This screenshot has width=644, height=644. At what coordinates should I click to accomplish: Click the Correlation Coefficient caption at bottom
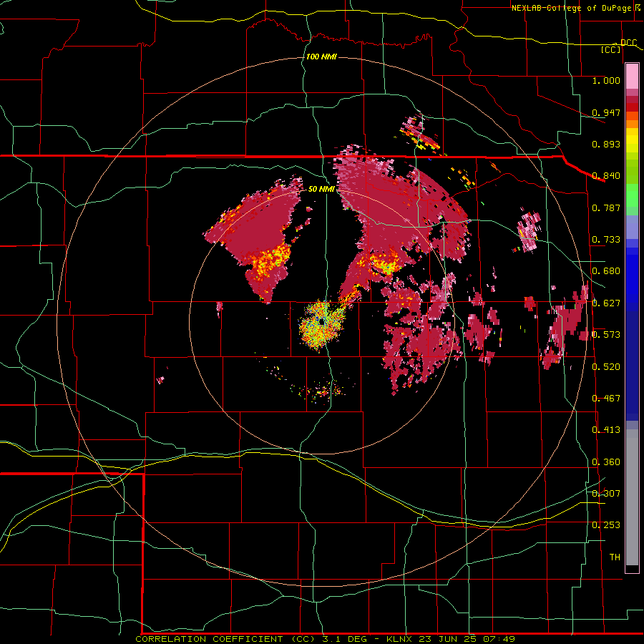click(x=325, y=639)
